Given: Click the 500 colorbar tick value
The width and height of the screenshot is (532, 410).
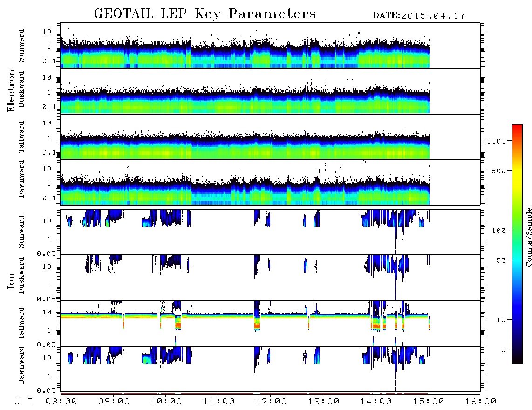Looking at the screenshot, I should tap(498, 171).
